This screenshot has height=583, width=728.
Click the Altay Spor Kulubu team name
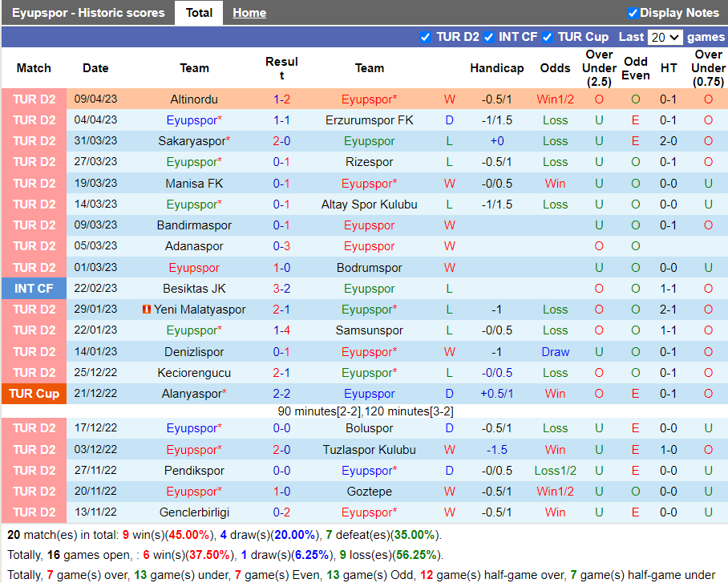pos(369,204)
